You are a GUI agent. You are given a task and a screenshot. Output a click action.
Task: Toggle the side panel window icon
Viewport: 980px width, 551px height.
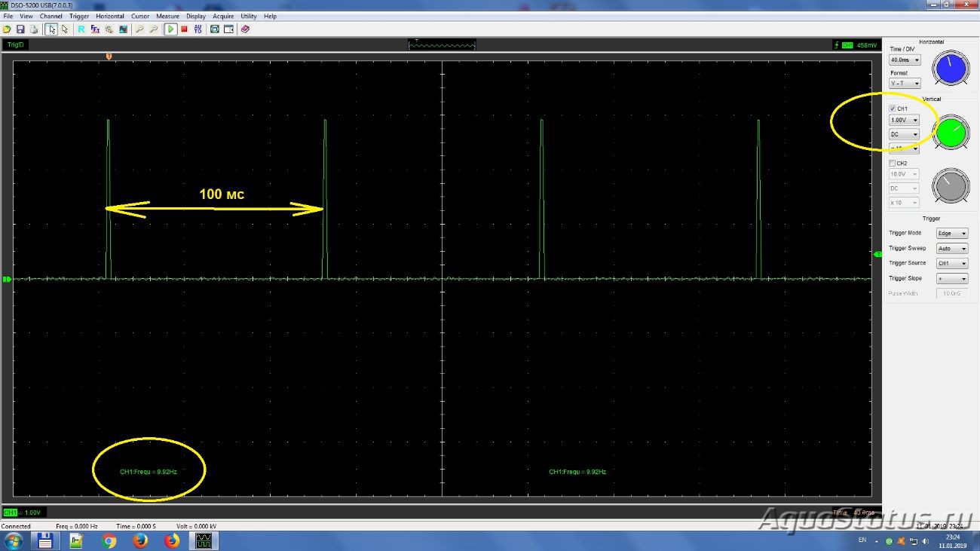(x=228, y=29)
